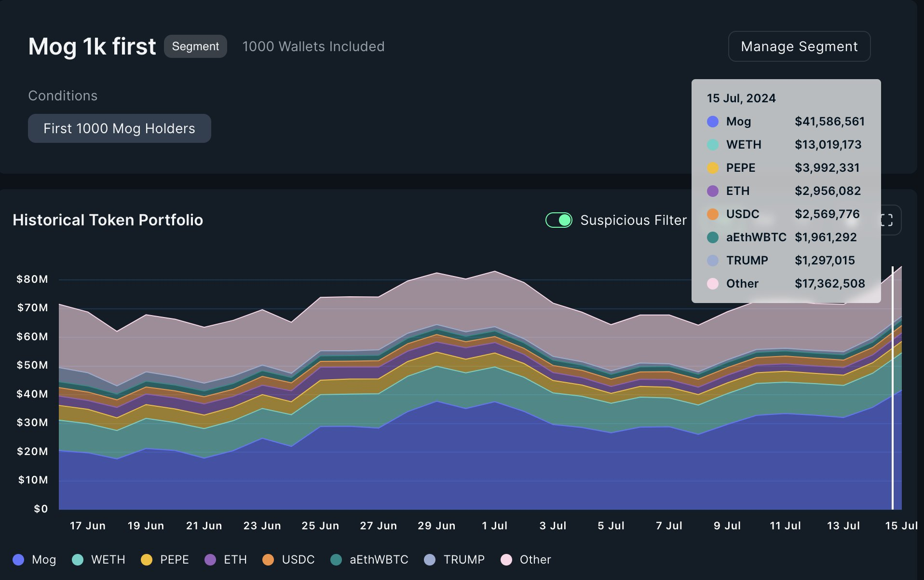Click the WETH legend dot below chart
The image size is (924, 580).
(x=78, y=560)
